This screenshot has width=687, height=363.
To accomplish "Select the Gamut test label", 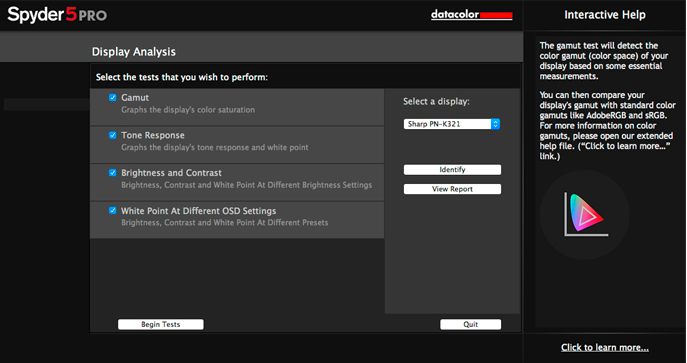I will pos(135,98).
